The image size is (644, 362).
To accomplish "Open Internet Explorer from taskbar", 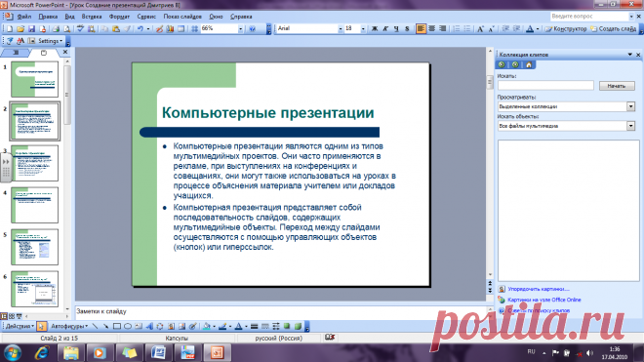I will [x=42, y=352].
